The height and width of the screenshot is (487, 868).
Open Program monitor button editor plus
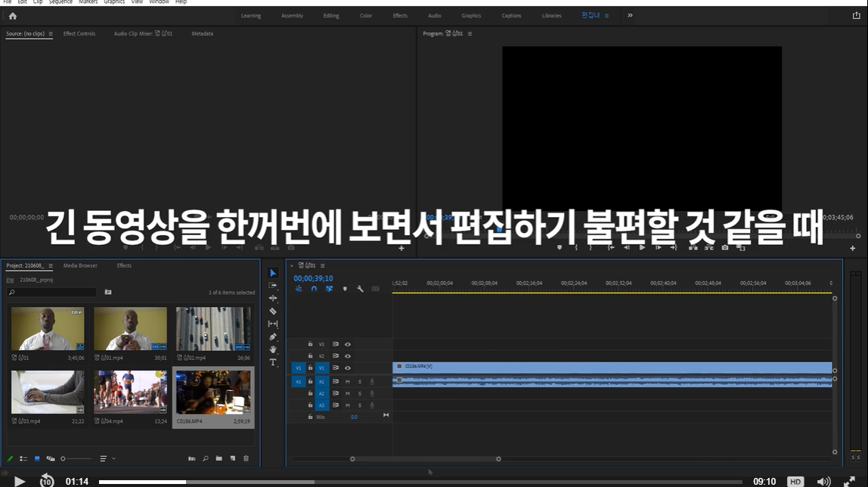(x=853, y=248)
